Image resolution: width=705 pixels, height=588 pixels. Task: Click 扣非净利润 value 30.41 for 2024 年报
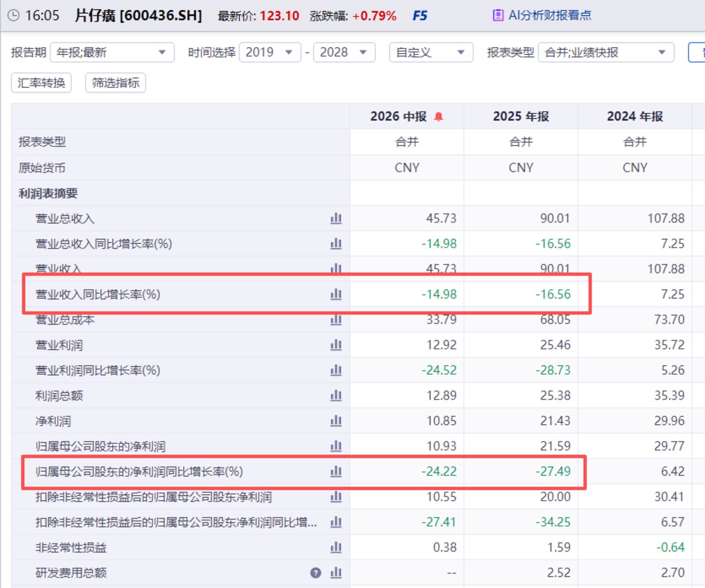click(x=669, y=497)
